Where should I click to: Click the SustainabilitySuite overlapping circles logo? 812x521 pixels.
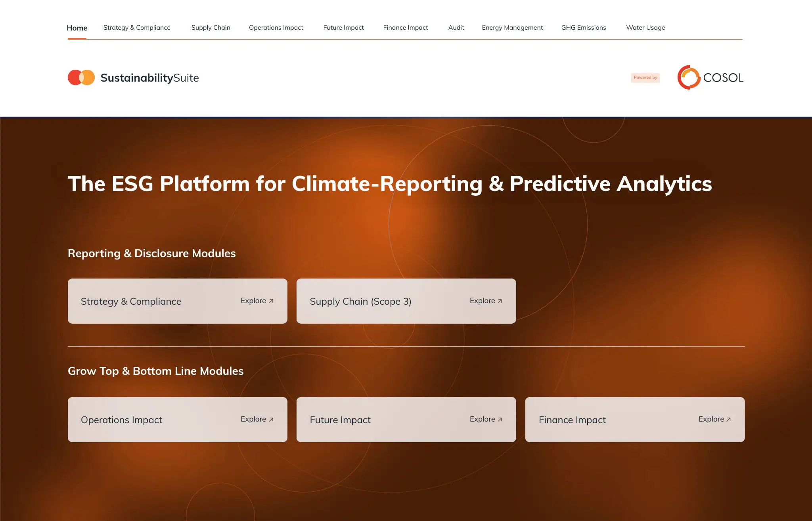coord(81,78)
